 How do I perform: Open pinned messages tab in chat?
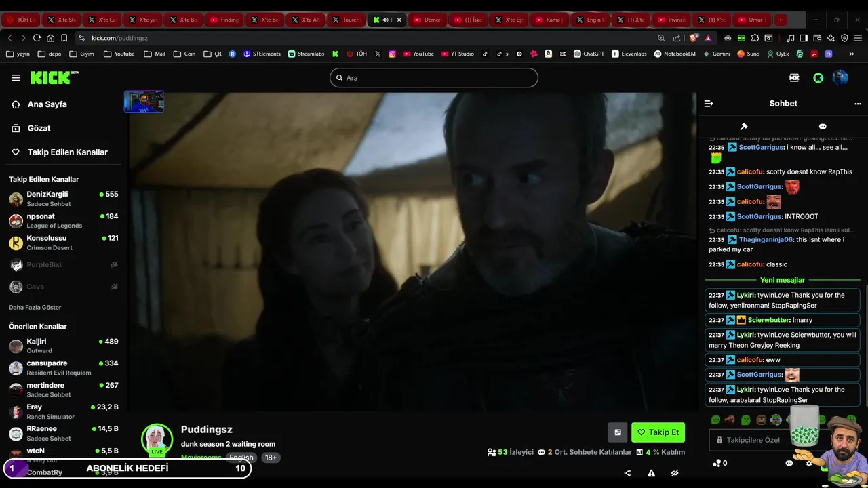coord(744,127)
